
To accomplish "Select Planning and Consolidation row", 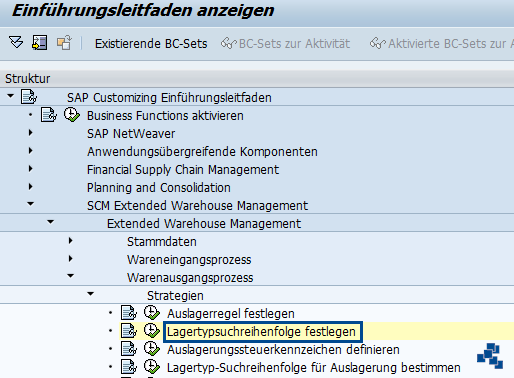I will 159,188.
